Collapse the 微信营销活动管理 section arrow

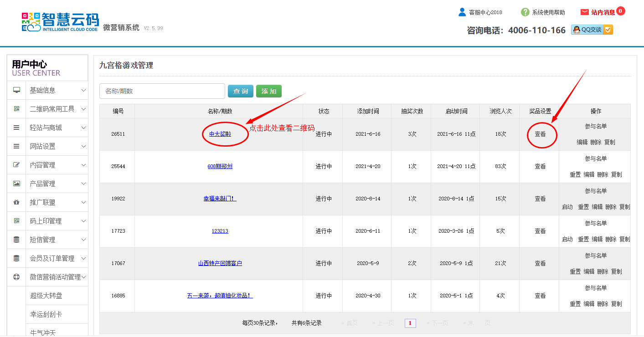[x=84, y=277]
